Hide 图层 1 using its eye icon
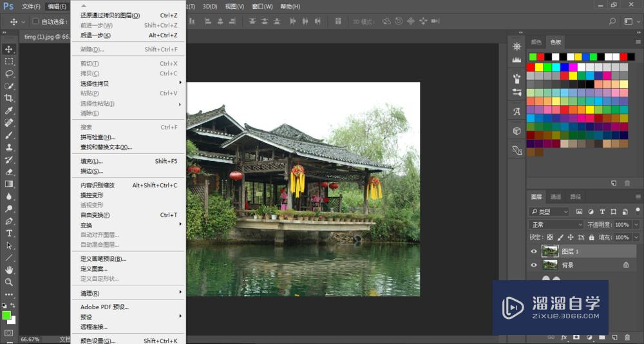644x344 pixels. tap(534, 251)
